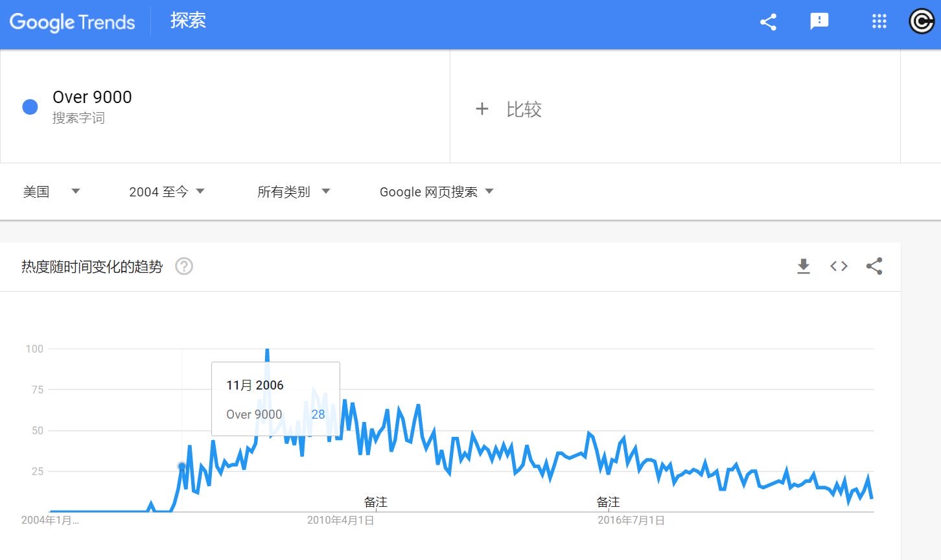941x560 pixels.
Task: Click the 2016年7月1日 axis label
Action: 631,520
